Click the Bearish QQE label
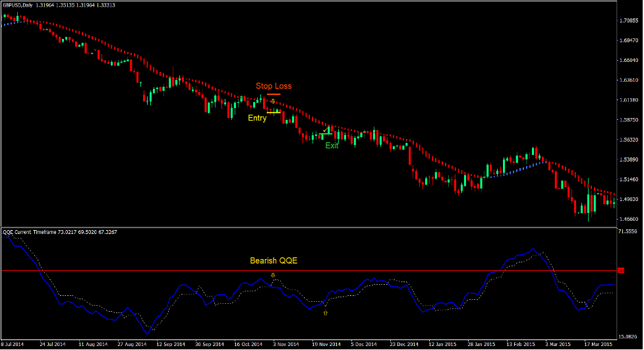 point(274,260)
